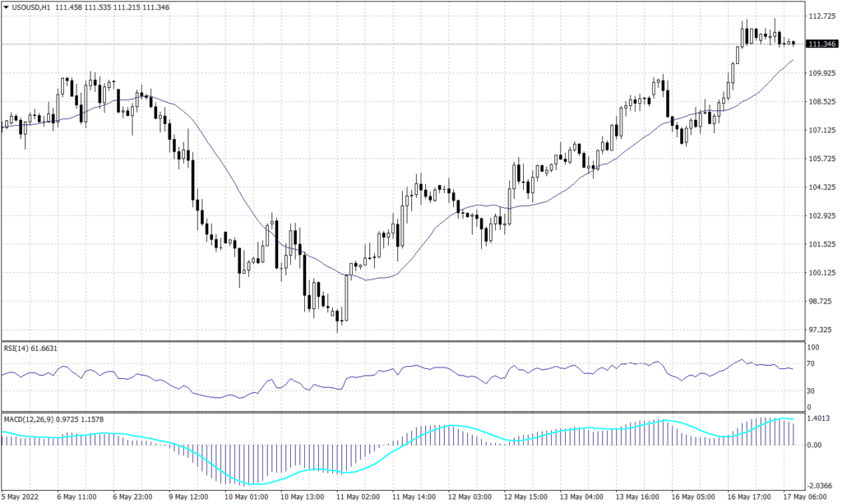Viewport: 842px width, 504px height.
Task: Click the triangle icon beside USOUSD,H1
Action: [7, 7]
